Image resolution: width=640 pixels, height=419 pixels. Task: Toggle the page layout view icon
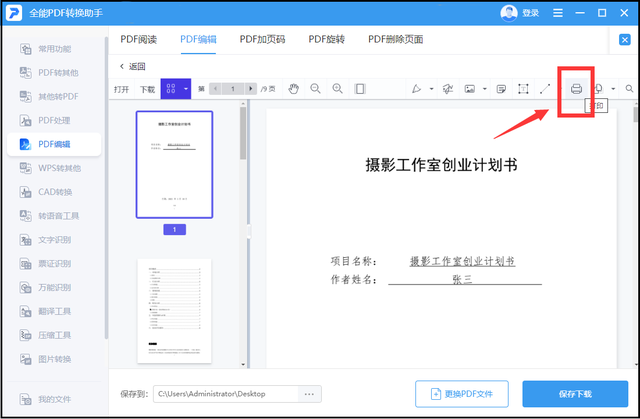[x=360, y=89]
